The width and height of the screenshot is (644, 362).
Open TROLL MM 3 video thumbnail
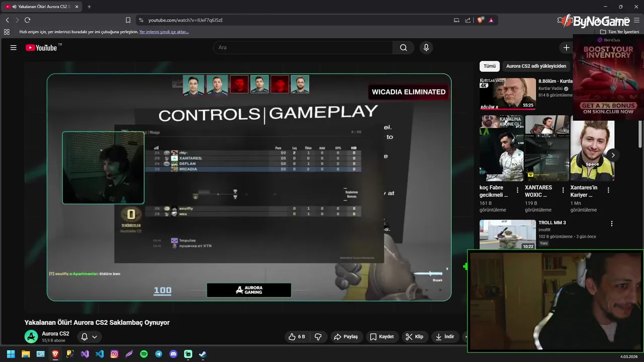pos(508,234)
